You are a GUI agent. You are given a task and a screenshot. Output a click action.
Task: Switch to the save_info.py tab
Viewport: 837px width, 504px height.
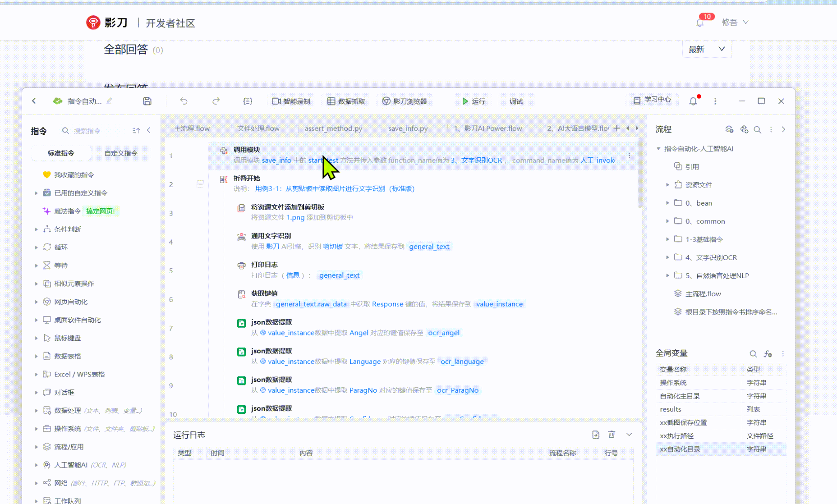coord(408,128)
